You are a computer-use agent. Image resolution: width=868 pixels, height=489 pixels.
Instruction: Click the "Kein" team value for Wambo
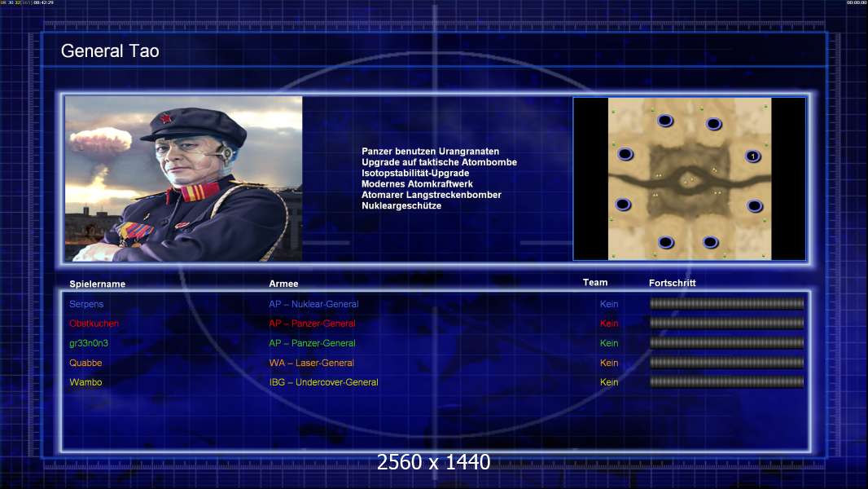(609, 382)
